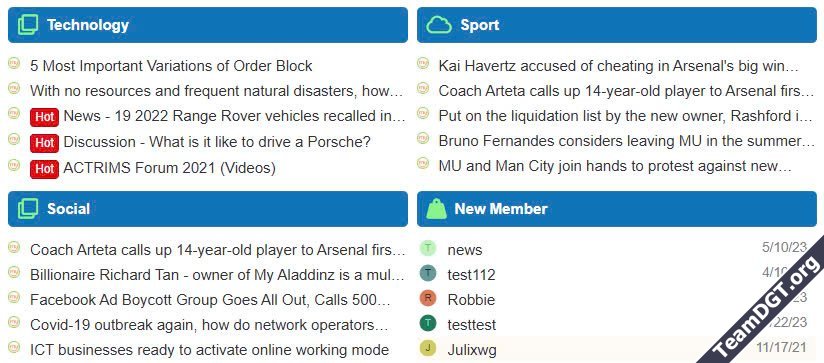View the Julixwg member profile name
The image size is (824, 363).
[472, 350]
